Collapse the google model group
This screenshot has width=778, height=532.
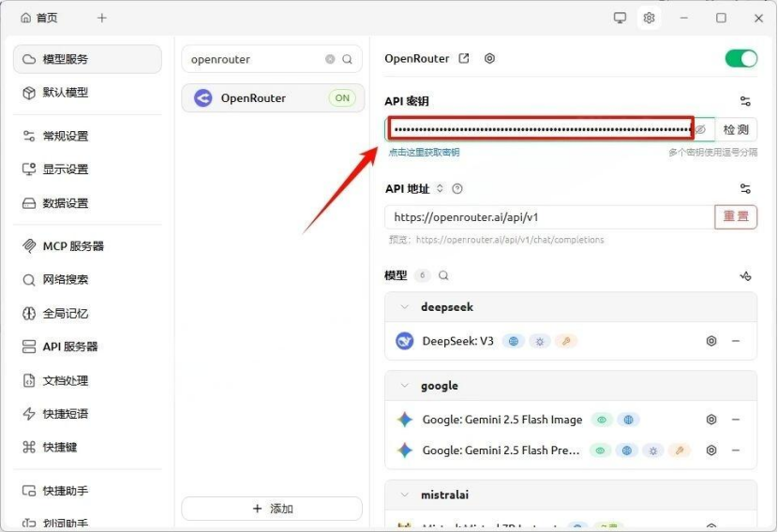click(x=404, y=386)
